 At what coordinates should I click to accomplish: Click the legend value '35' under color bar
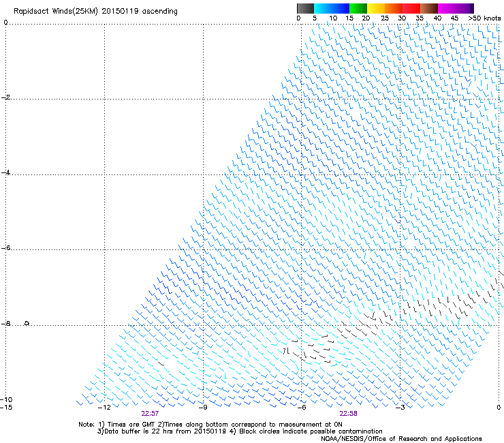pos(420,18)
